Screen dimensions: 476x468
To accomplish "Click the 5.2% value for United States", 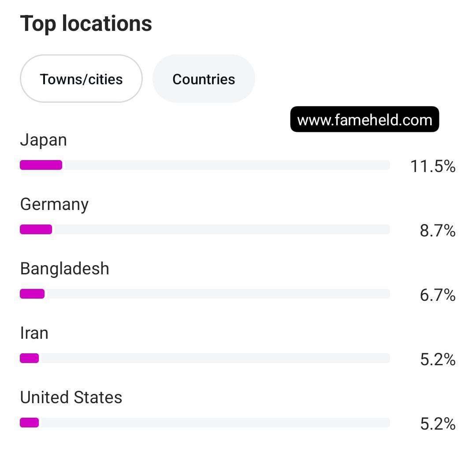I will point(437,424).
